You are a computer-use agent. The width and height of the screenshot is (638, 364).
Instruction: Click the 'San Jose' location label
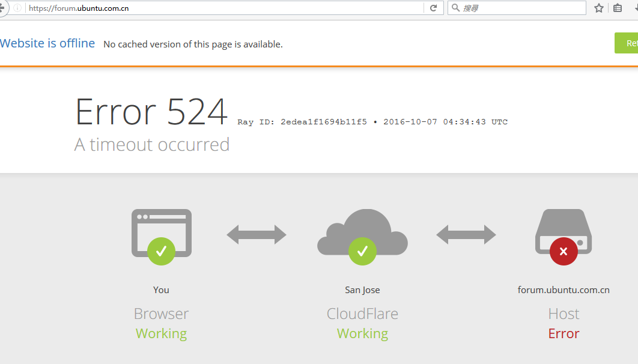pos(362,290)
